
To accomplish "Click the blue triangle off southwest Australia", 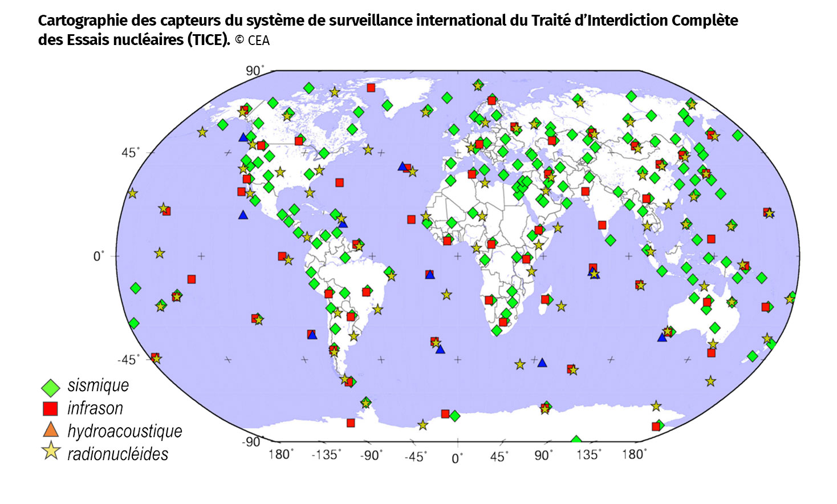I will point(661,337).
